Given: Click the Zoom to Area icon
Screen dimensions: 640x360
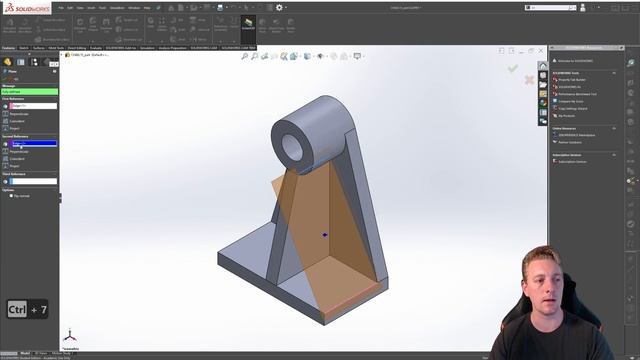Looking at the screenshot, I should [x=255, y=56].
